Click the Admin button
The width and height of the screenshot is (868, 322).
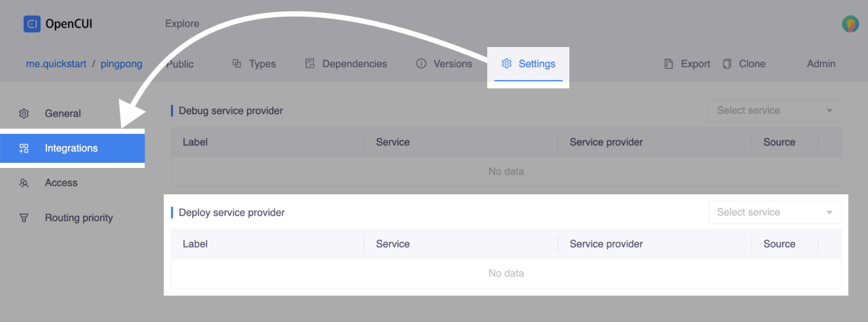[821, 64]
